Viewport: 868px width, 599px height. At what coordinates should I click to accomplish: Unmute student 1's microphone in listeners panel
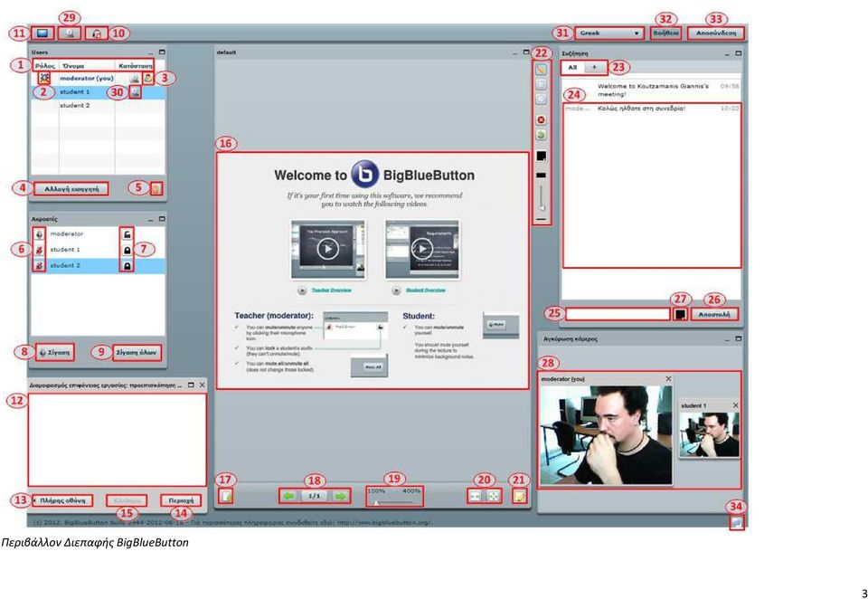click(39, 250)
